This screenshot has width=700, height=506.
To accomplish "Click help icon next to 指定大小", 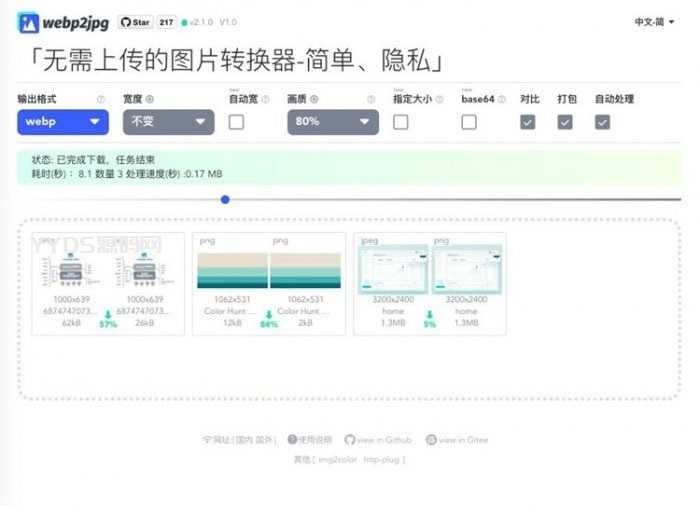I will pos(442,100).
